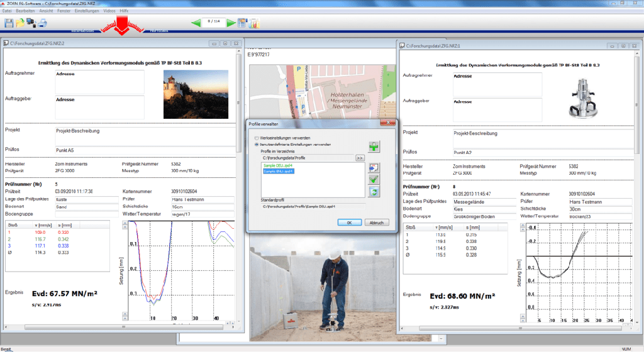The image size is (644, 352).
Task: Click Prüflos field Punkt A5
Action: pos(145,150)
